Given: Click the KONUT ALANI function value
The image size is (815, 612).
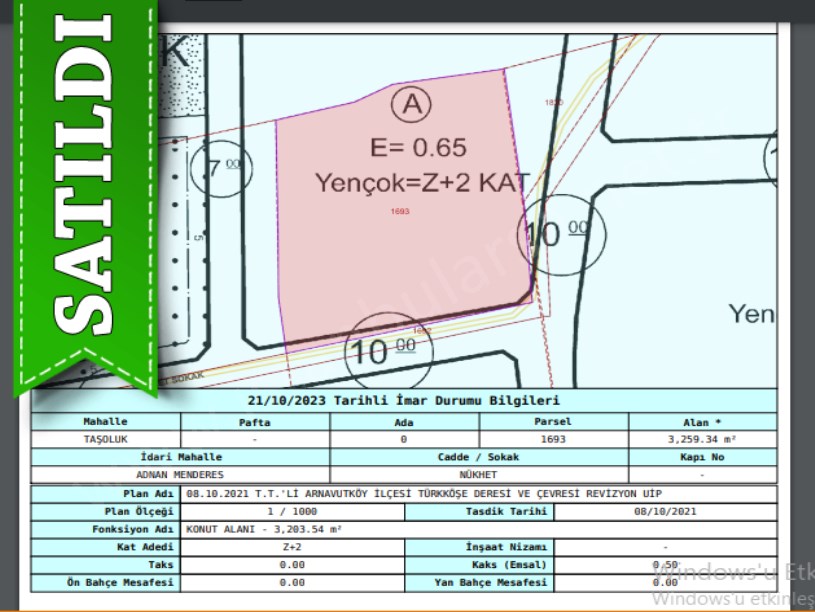Looking at the screenshot, I should 264,529.
